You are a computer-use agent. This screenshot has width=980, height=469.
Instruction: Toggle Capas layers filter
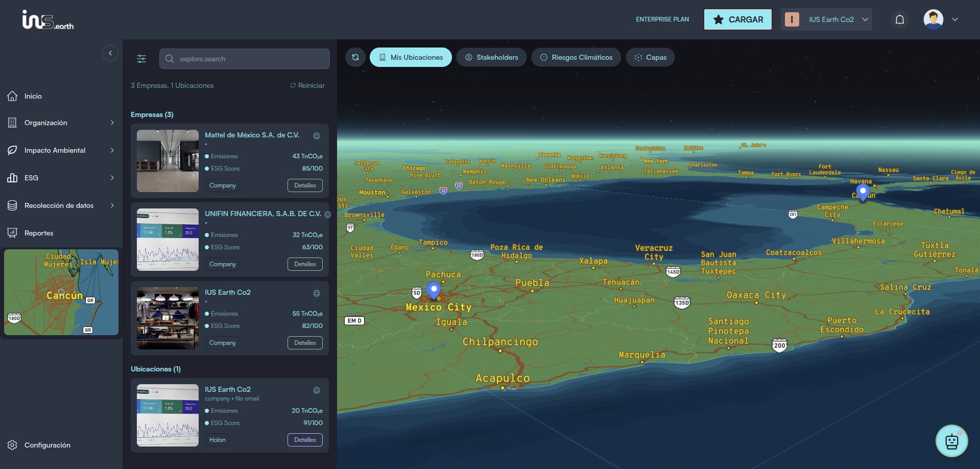click(650, 57)
